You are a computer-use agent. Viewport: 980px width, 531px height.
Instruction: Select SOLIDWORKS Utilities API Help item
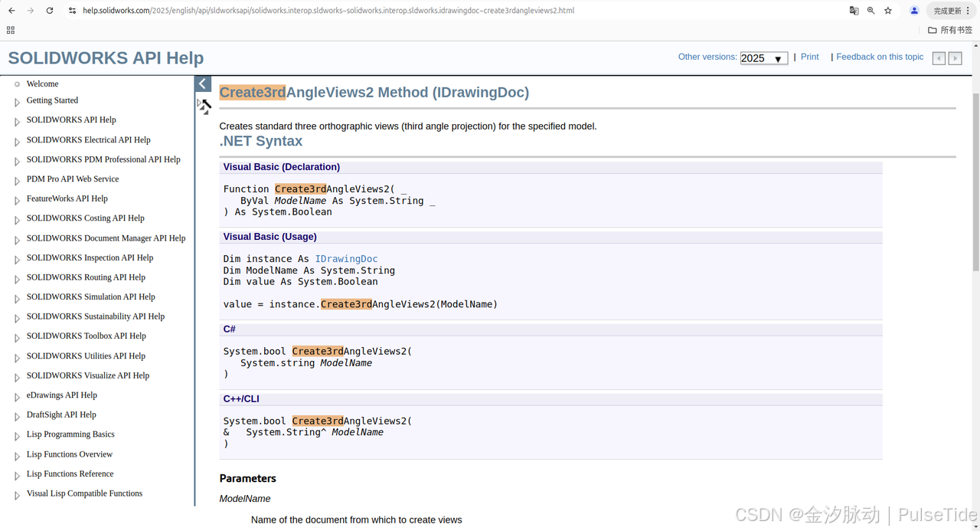pyautogui.click(x=86, y=356)
